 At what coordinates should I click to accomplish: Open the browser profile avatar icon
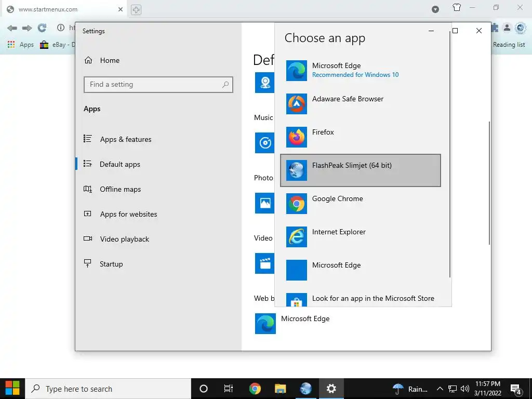coord(507,28)
